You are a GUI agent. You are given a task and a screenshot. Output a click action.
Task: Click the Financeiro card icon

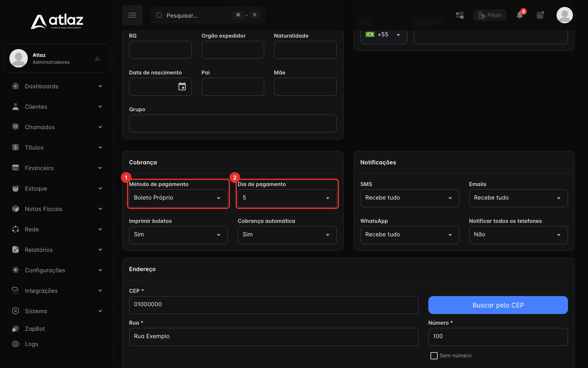16,168
